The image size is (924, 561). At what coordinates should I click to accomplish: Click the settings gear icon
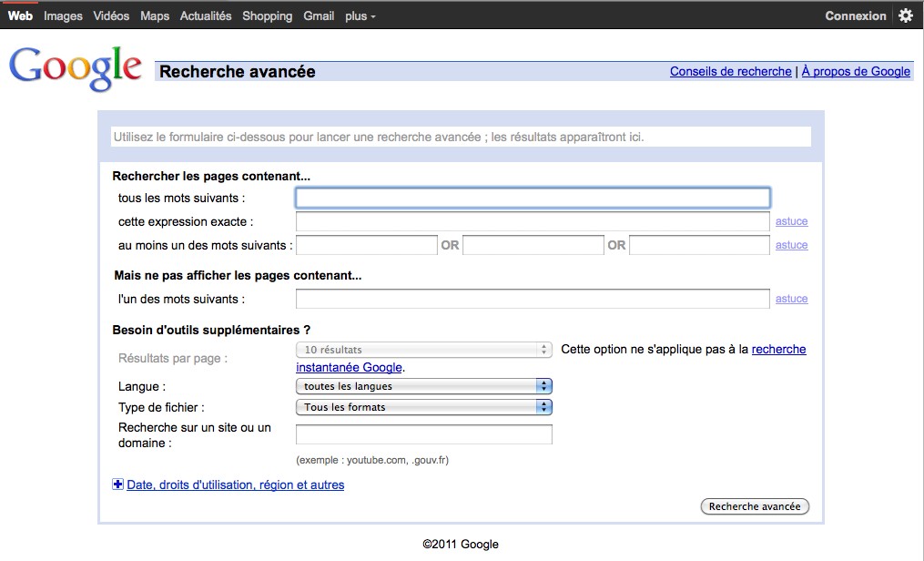point(905,15)
